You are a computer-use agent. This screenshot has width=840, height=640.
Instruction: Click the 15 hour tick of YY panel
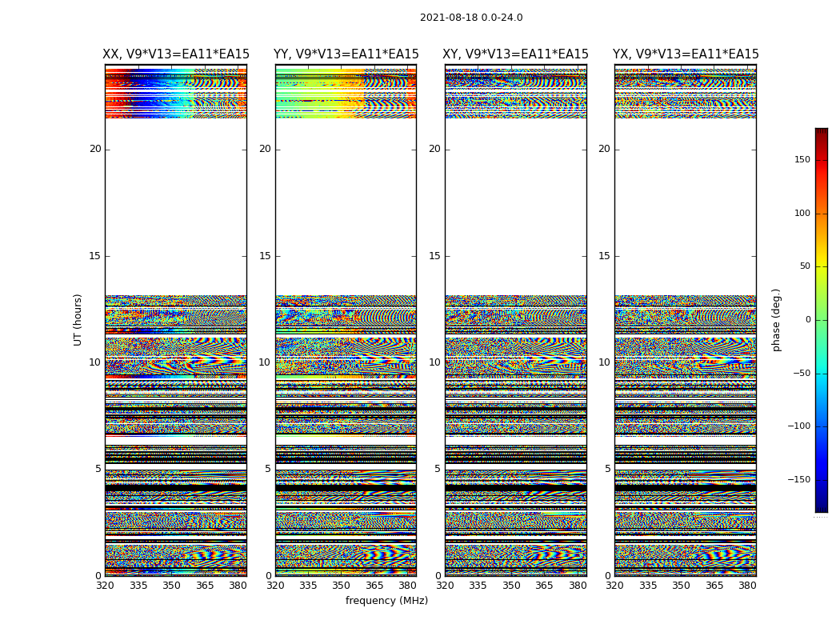(265, 256)
